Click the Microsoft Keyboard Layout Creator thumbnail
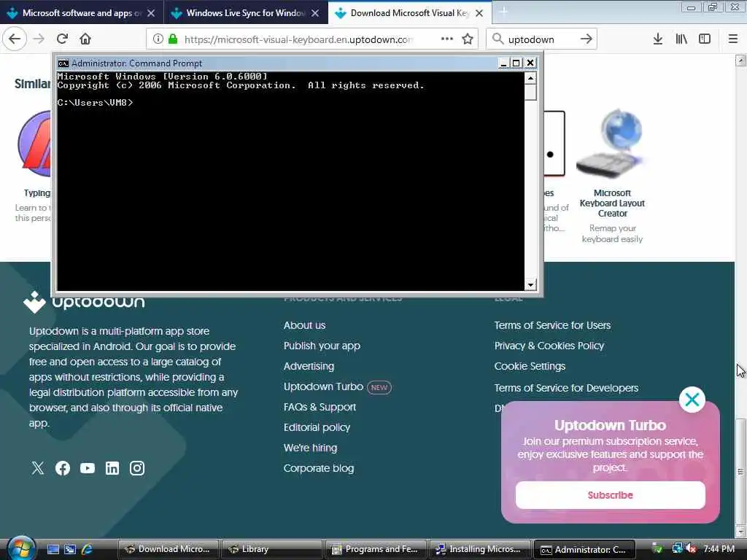This screenshot has width=747, height=560. pos(612,144)
